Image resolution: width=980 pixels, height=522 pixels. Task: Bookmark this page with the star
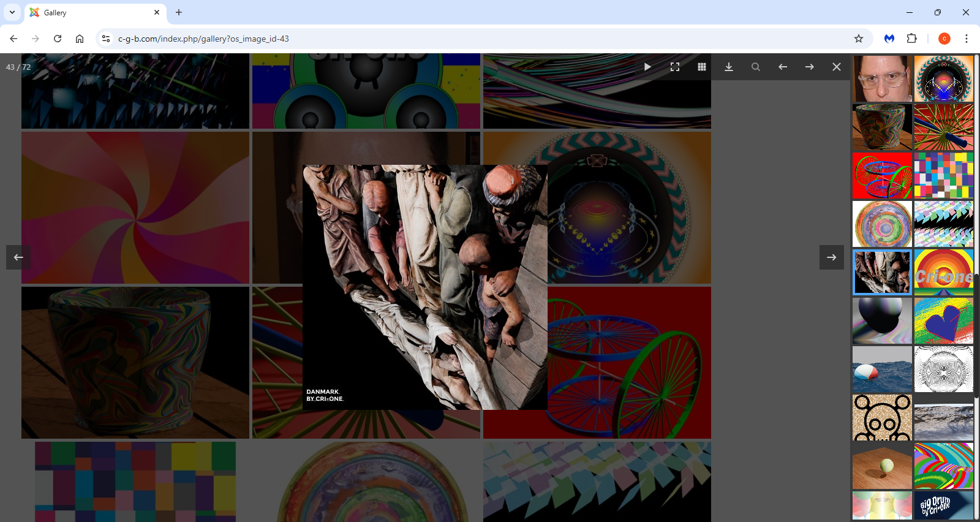click(x=859, y=39)
